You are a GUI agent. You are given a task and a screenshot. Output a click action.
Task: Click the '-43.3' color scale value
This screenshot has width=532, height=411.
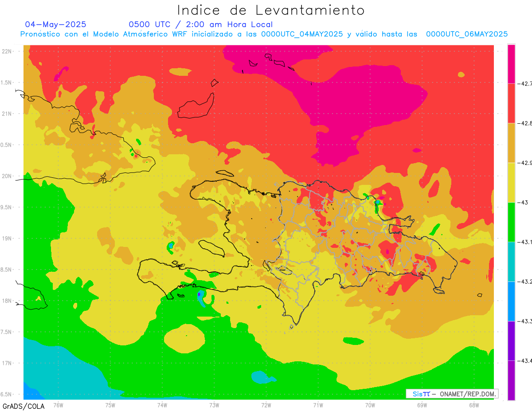(525, 321)
